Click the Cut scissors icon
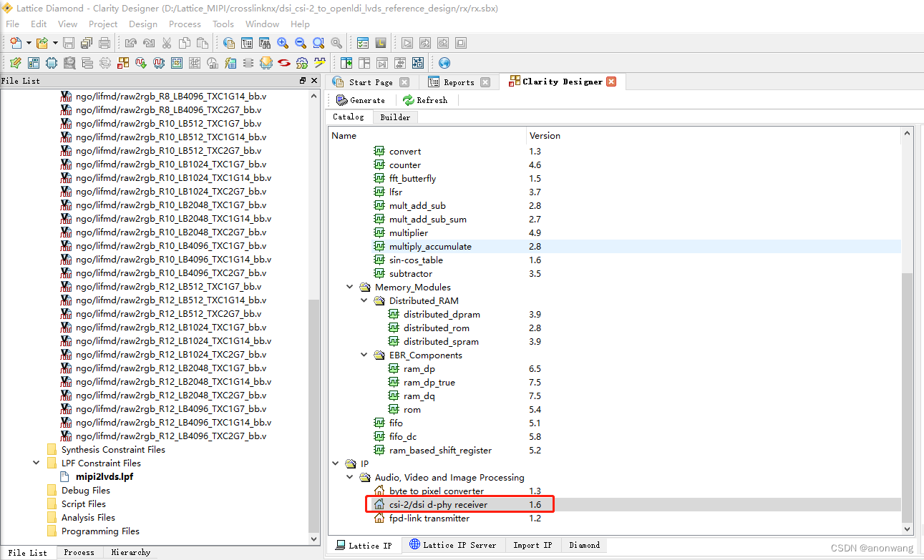This screenshot has height=560, width=924. click(x=167, y=43)
